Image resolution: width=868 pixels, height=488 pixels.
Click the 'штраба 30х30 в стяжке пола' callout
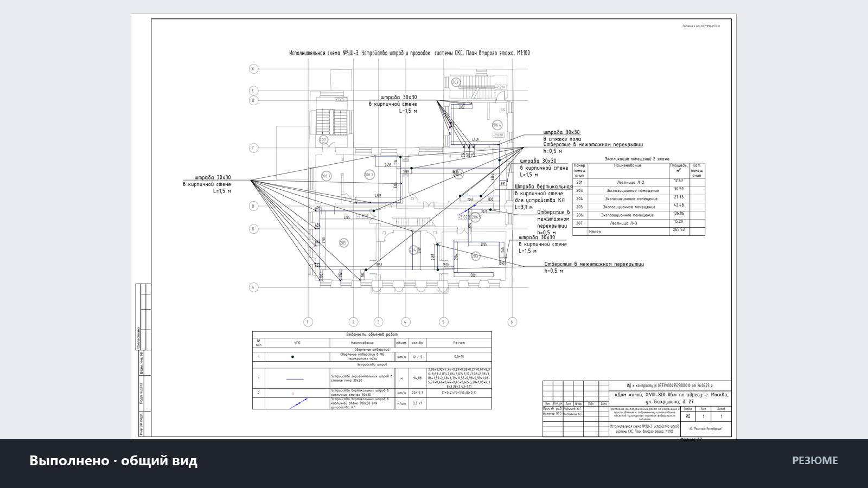click(x=562, y=136)
